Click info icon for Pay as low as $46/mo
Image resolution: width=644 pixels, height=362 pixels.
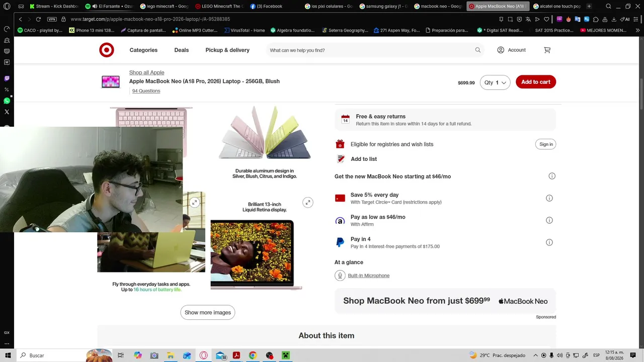click(549, 220)
